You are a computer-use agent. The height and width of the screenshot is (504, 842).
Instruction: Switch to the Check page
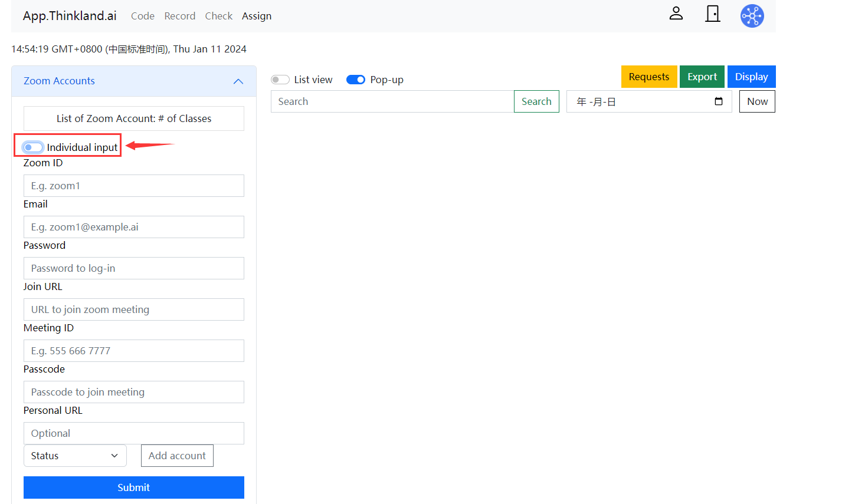219,16
